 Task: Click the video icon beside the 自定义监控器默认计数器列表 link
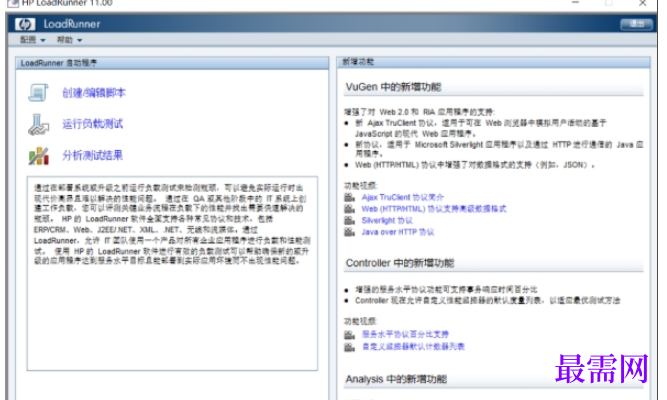coord(350,347)
